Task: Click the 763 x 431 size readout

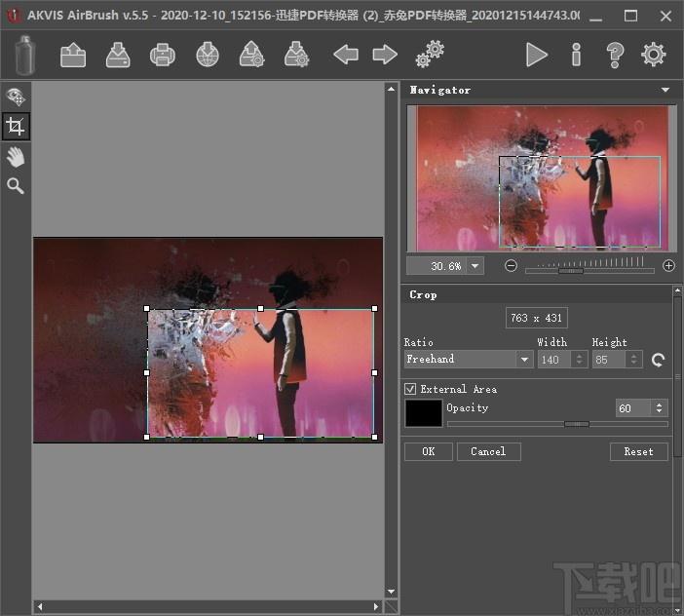Action: [x=537, y=318]
